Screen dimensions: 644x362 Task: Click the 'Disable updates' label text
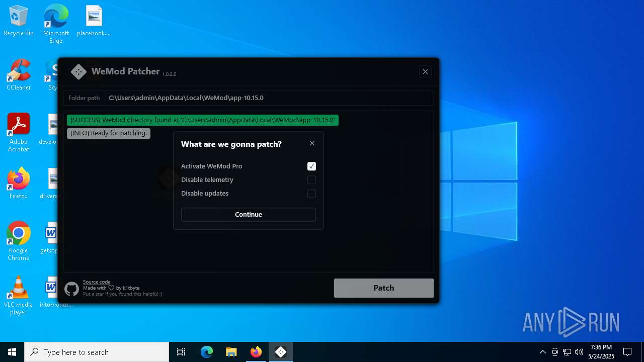coord(205,194)
